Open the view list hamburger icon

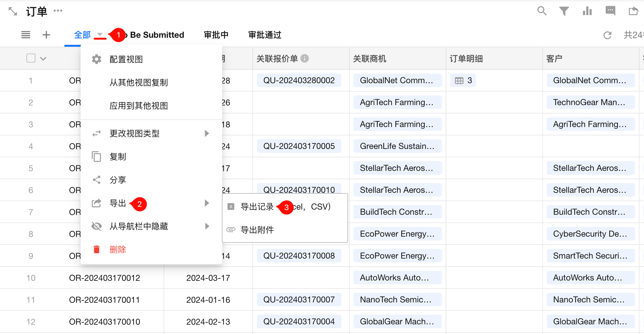pyautogui.click(x=26, y=35)
